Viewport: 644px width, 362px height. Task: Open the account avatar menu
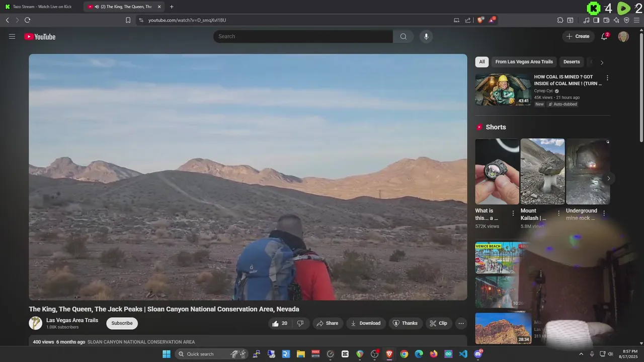623,36
